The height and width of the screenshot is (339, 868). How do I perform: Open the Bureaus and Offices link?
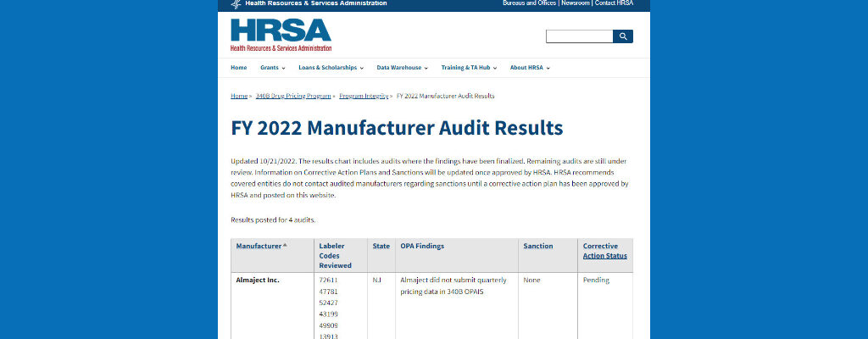(530, 3)
